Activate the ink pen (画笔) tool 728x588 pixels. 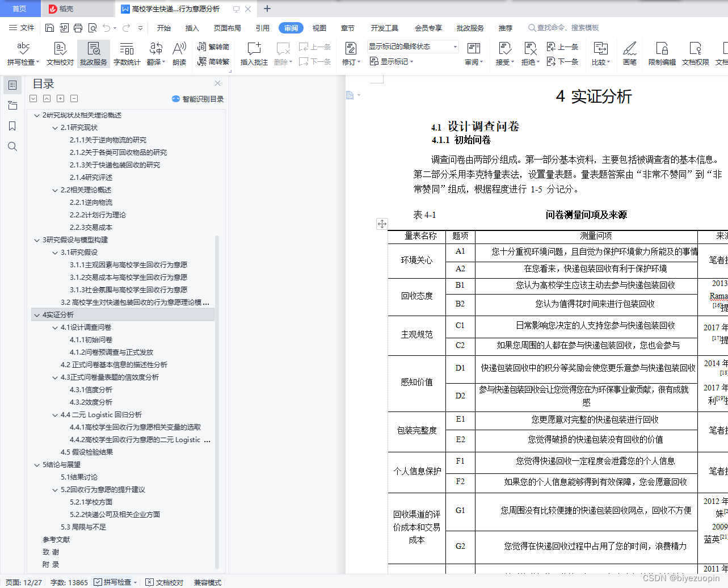coord(630,54)
